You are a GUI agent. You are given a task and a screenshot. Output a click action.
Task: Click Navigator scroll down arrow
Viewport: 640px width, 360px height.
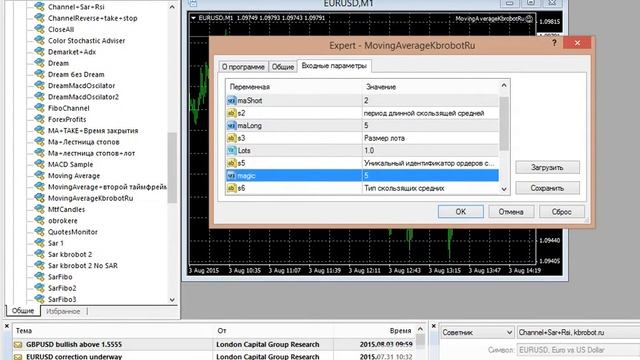pos(172,300)
